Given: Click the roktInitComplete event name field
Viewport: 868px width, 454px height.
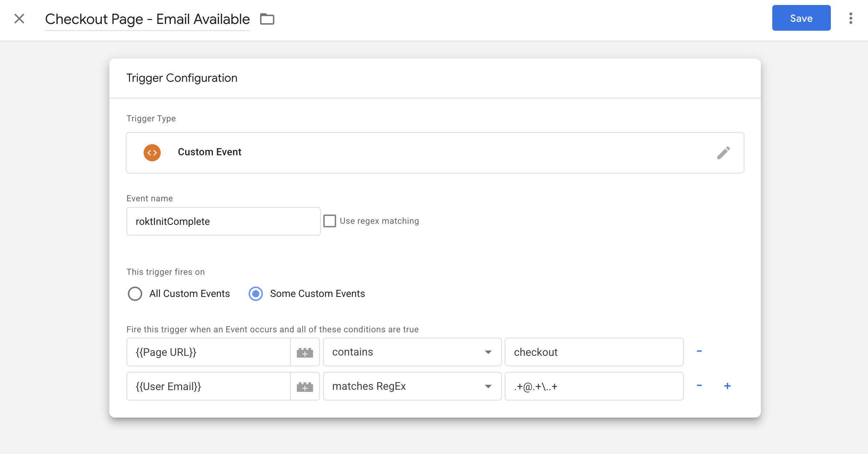Looking at the screenshot, I should [223, 221].
